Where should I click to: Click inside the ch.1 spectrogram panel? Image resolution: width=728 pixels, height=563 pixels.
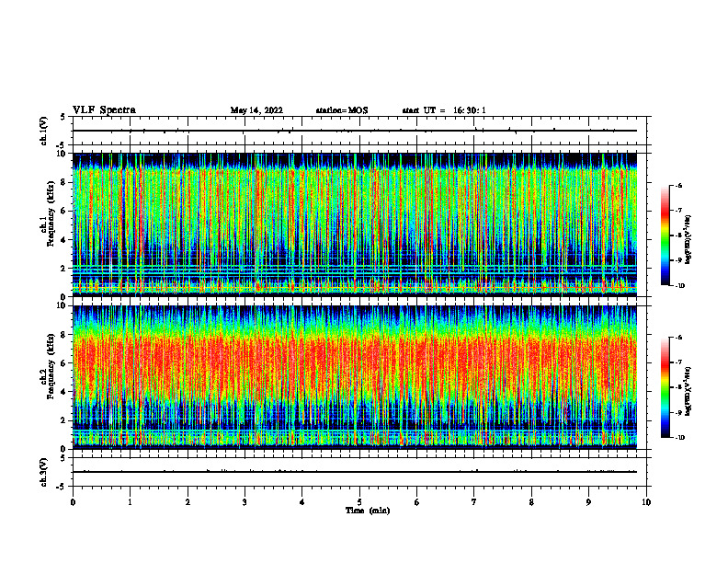click(355, 224)
